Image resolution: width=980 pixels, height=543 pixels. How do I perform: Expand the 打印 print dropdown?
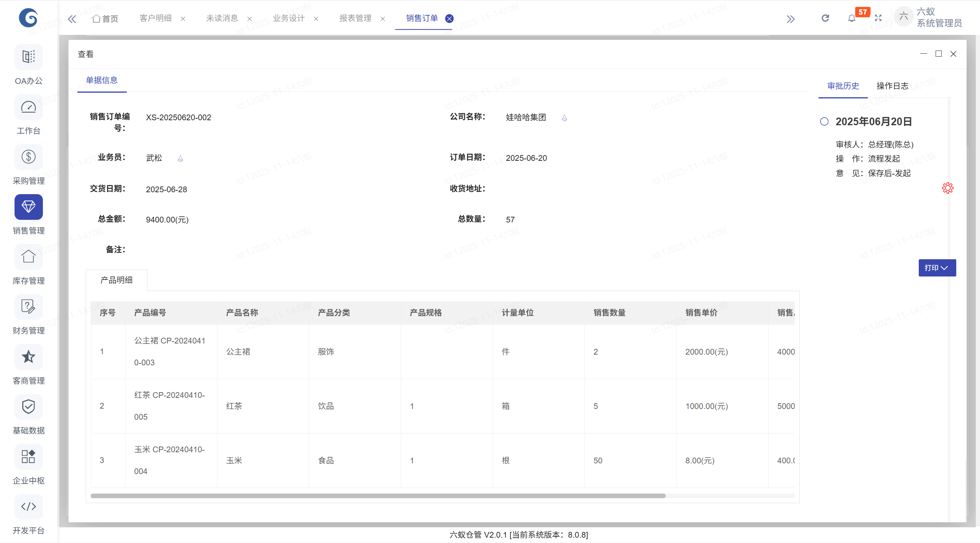937,268
